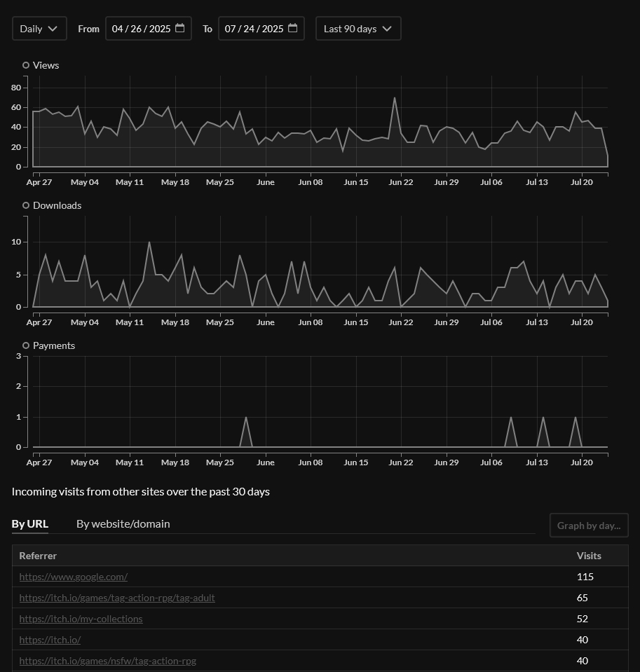Click the 52 visits value for my-collections

click(582, 619)
